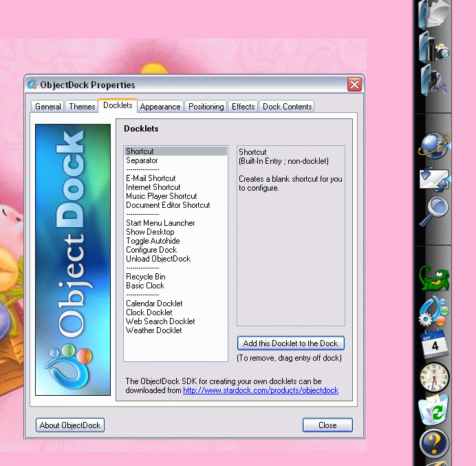Screen dimensions: 476x466
Task: Click the calendar docklet showing 4
Action: [x=434, y=343]
